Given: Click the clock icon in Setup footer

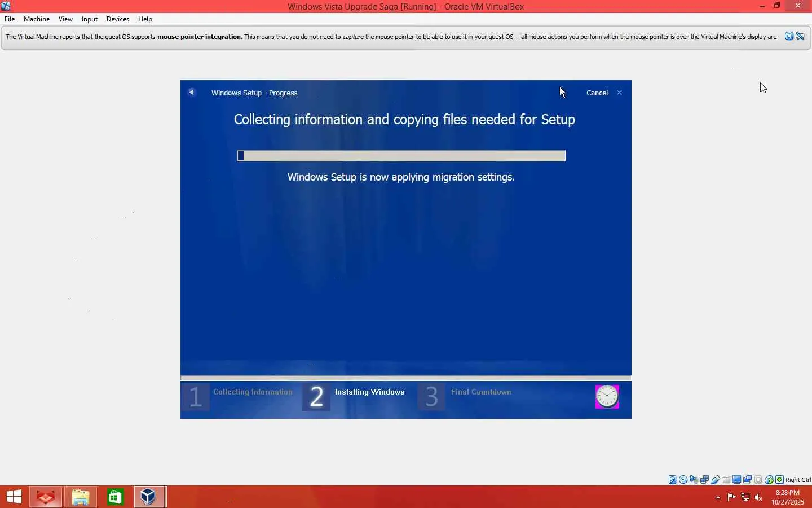Looking at the screenshot, I should pyautogui.click(x=607, y=396).
